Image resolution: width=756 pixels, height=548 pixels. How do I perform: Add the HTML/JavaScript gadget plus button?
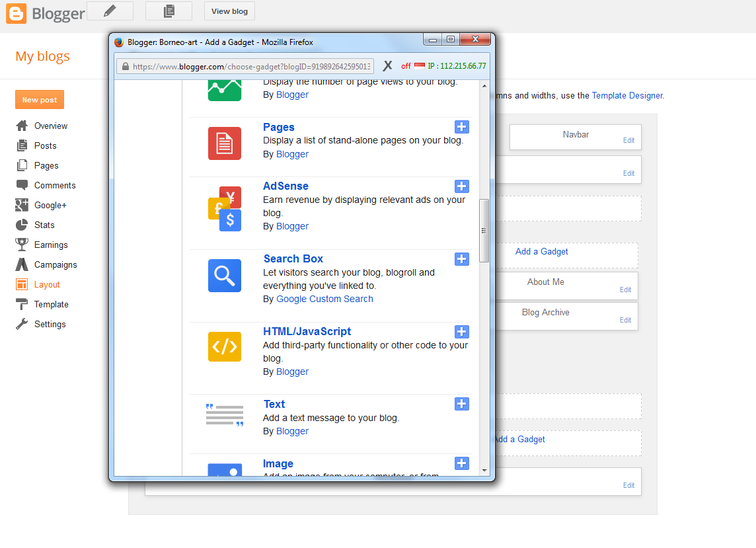click(x=462, y=332)
